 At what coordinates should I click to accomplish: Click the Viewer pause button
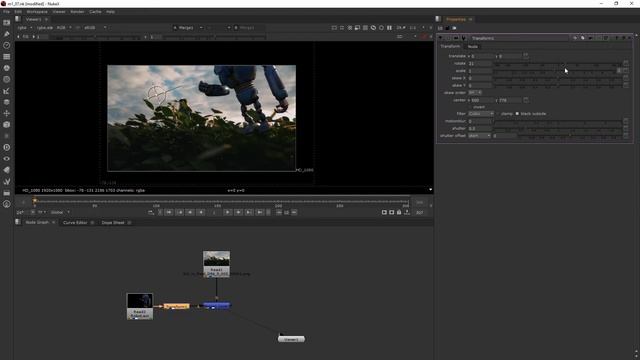[389, 28]
